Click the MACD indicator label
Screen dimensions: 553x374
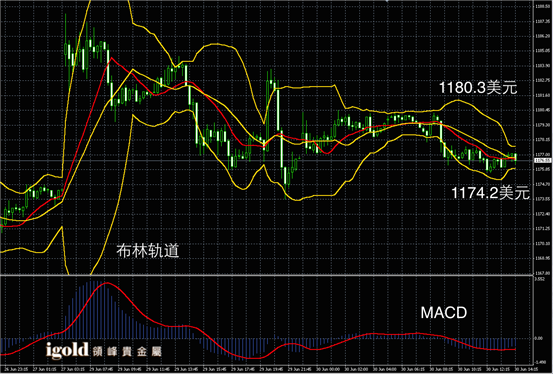pyautogui.click(x=444, y=313)
